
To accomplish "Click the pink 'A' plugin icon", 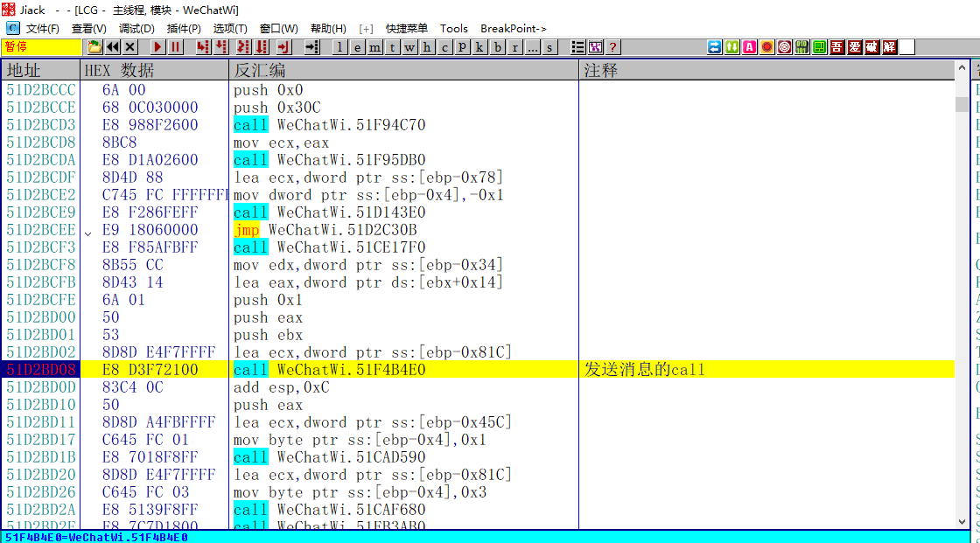I will (x=749, y=47).
